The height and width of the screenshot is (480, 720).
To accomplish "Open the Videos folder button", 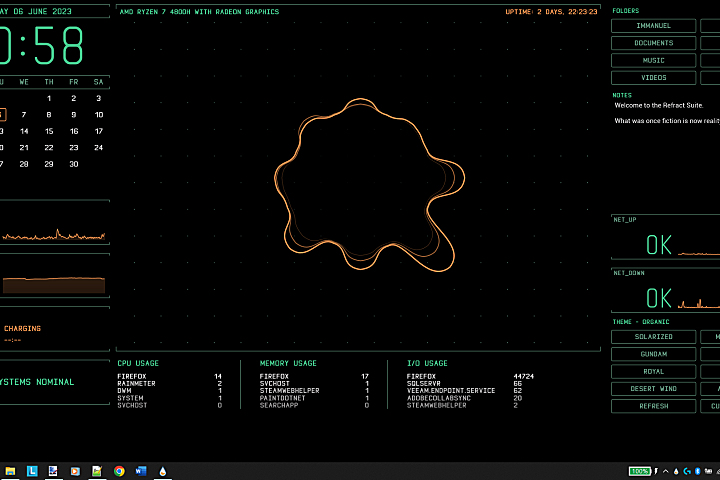I will [653, 77].
